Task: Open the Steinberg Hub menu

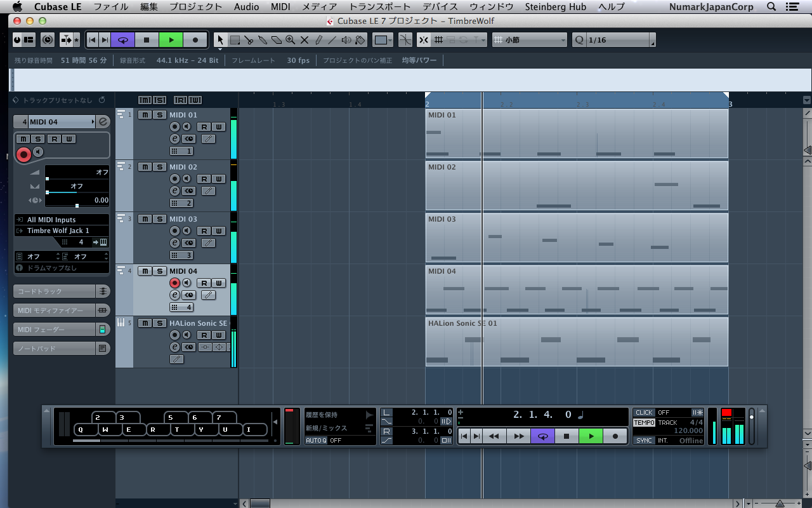Action: (x=556, y=7)
